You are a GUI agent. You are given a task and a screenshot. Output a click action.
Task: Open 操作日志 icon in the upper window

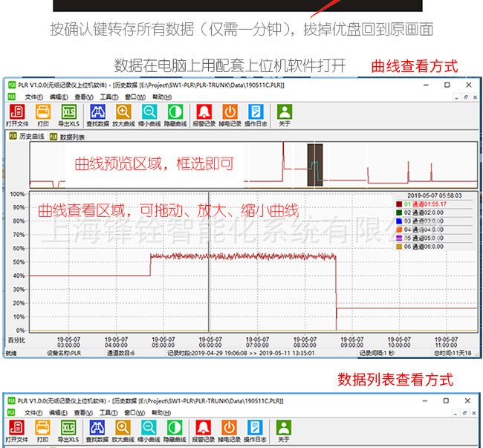coord(256,112)
